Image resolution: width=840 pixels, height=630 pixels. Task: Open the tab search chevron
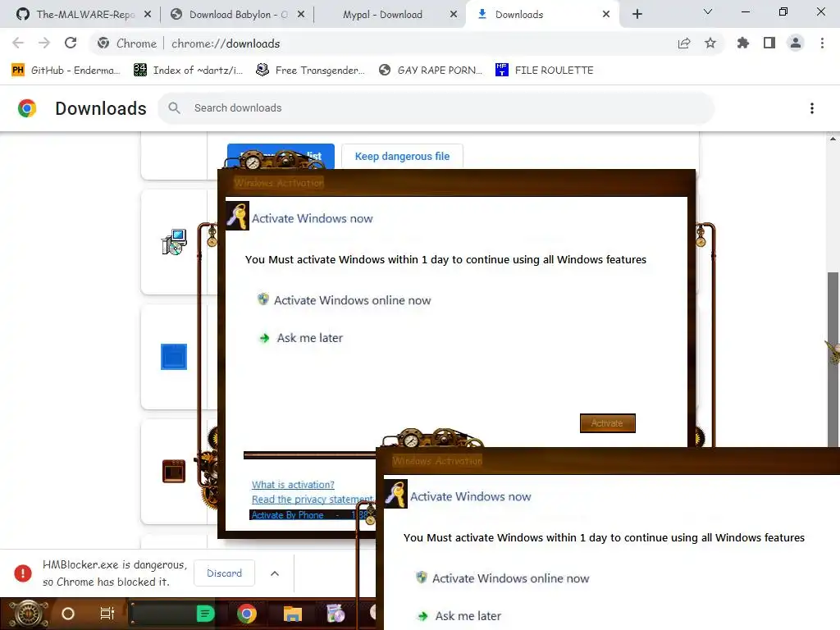[x=708, y=11]
